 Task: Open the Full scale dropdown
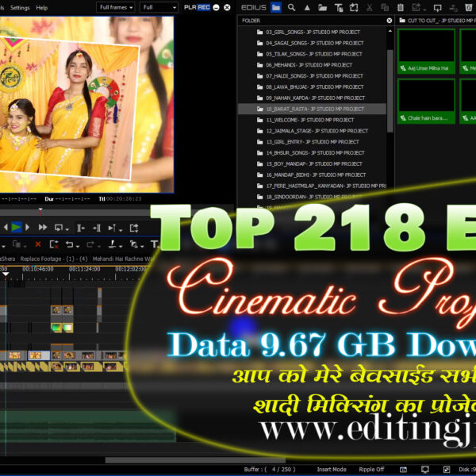(159, 7)
